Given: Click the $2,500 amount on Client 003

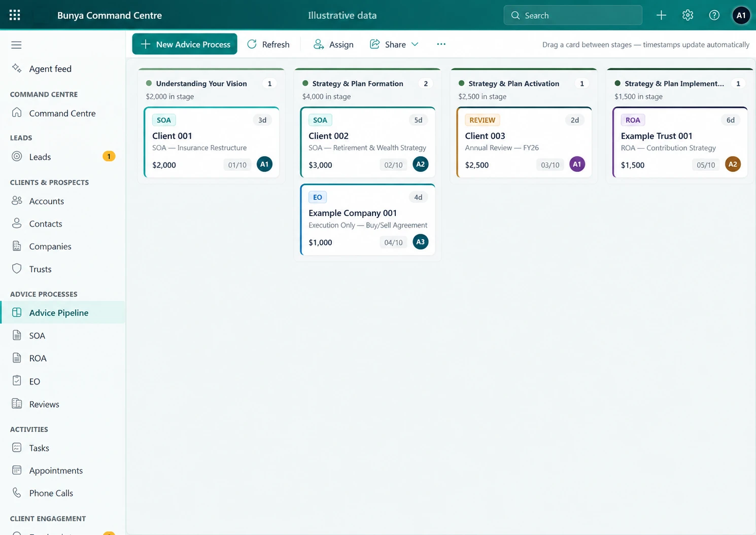Looking at the screenshot, I should [477, 165].
